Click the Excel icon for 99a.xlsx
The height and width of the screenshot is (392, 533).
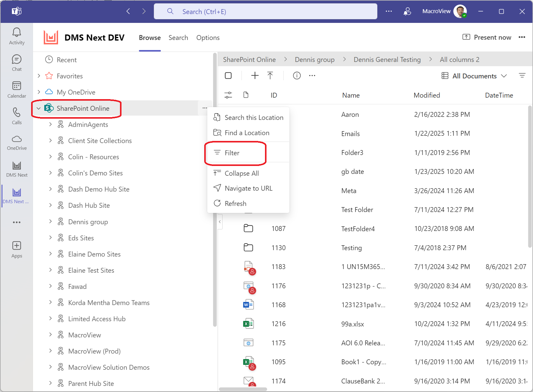click(x=248, y=323)
